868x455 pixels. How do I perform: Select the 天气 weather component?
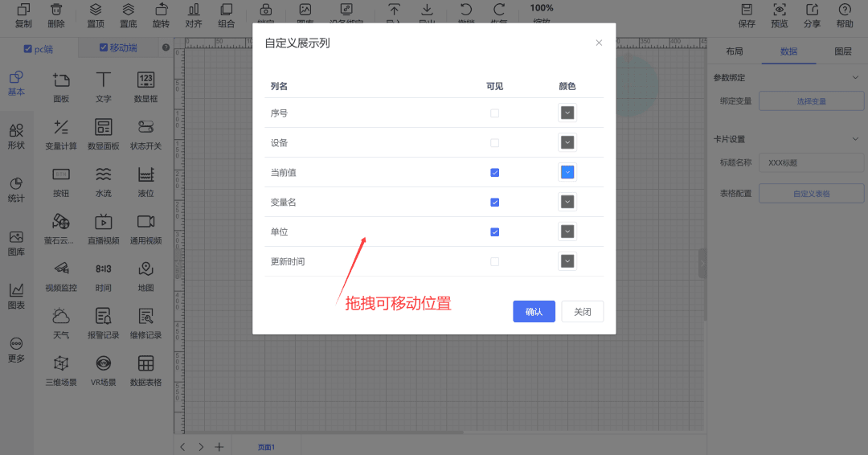(x=61, y=324)
